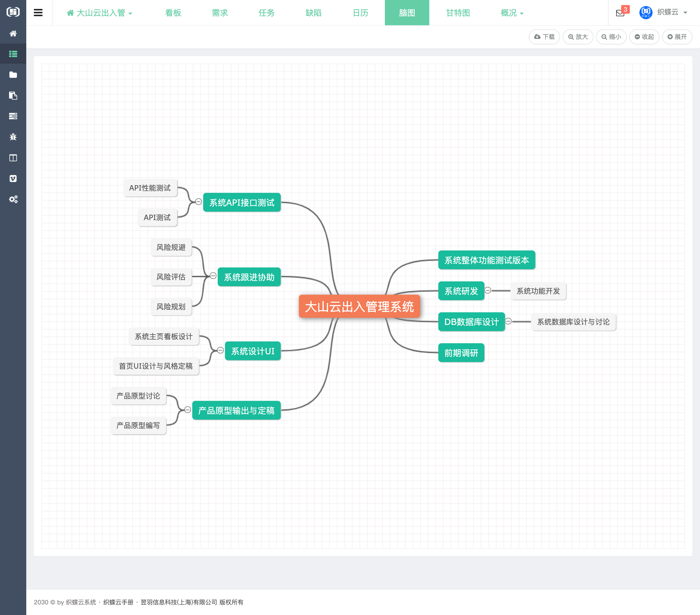Switch to the 看板 tab
The width and height of the screenshot is (700, 615).
(x=173, y=13)
